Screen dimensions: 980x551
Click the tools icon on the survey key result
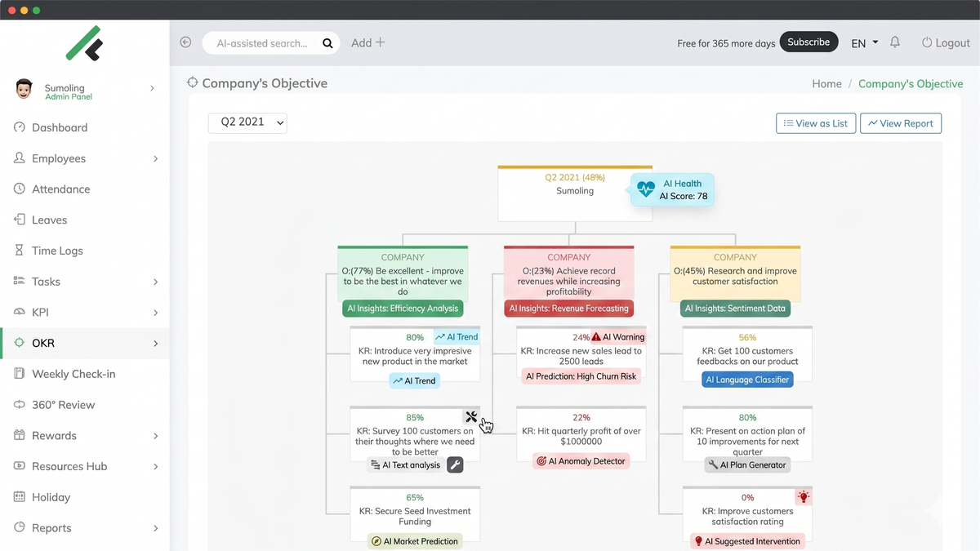pyautogui.click(x=471, y=416)
